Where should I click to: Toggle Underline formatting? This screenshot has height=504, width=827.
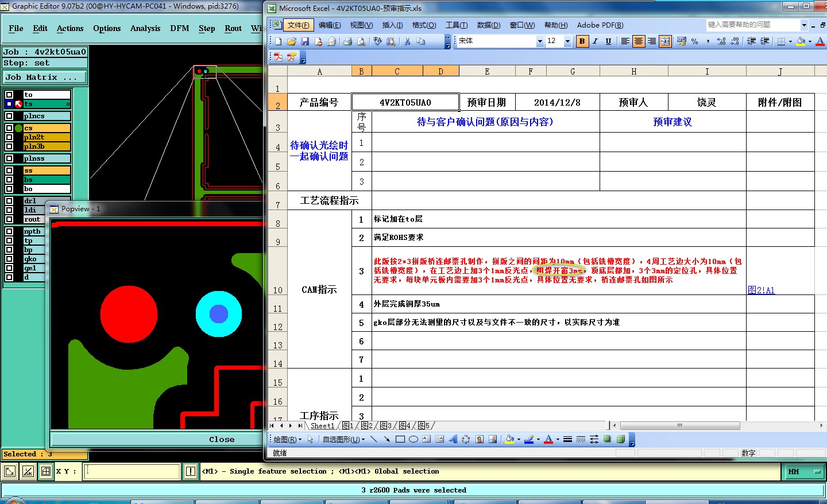pyautogui.click(x=608, y=41)
